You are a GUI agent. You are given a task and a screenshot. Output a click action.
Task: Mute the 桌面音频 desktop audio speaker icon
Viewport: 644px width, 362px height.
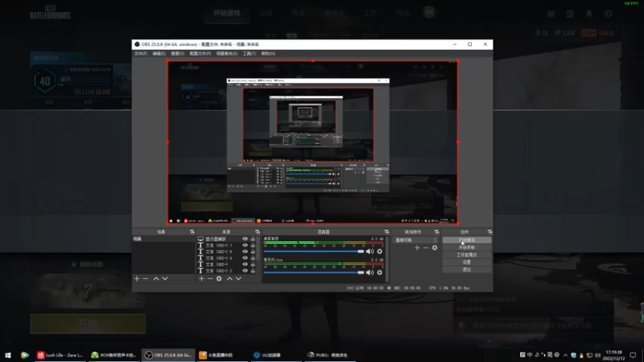tap(369, 251)
